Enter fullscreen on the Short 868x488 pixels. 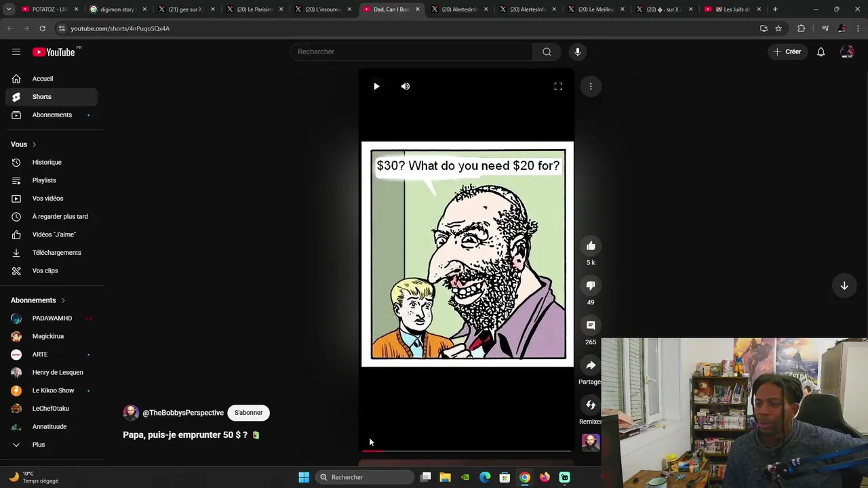558,86
